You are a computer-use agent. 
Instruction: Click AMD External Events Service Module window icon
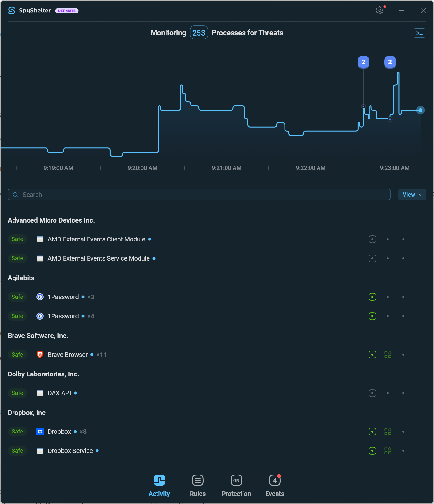(40, 258)
